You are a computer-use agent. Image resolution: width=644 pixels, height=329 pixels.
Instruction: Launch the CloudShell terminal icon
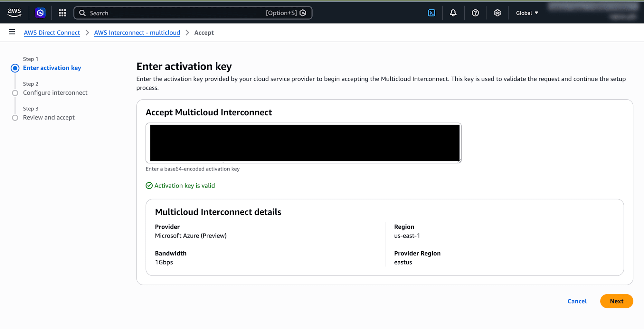point(431,13)
